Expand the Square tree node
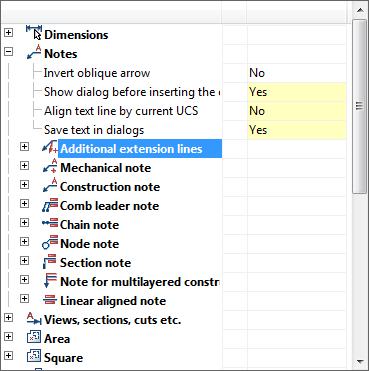The width and height of the screenshot is (369, 371). click(9, 356)
